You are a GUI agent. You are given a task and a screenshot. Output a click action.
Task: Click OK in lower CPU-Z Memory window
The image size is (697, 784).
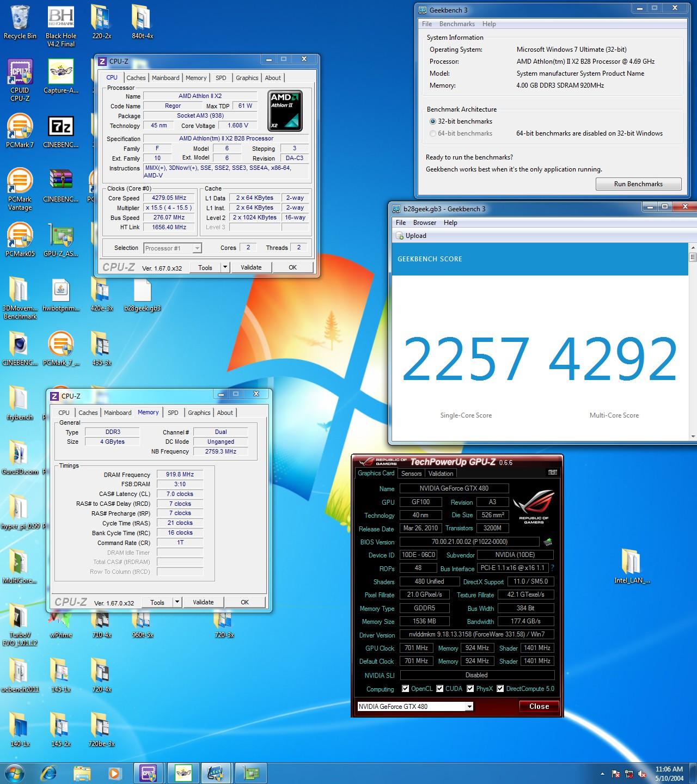(x=245, y=602)
